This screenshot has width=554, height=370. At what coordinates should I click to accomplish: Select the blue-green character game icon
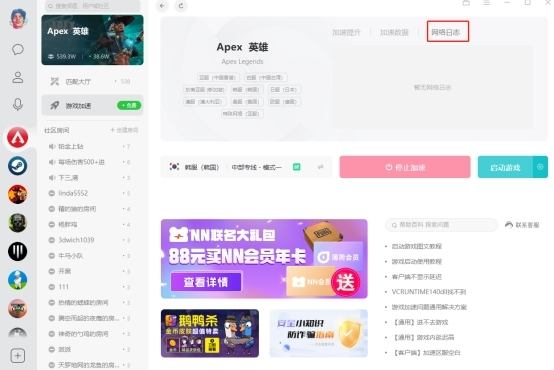pyautogui.click(x=18, y=280)
